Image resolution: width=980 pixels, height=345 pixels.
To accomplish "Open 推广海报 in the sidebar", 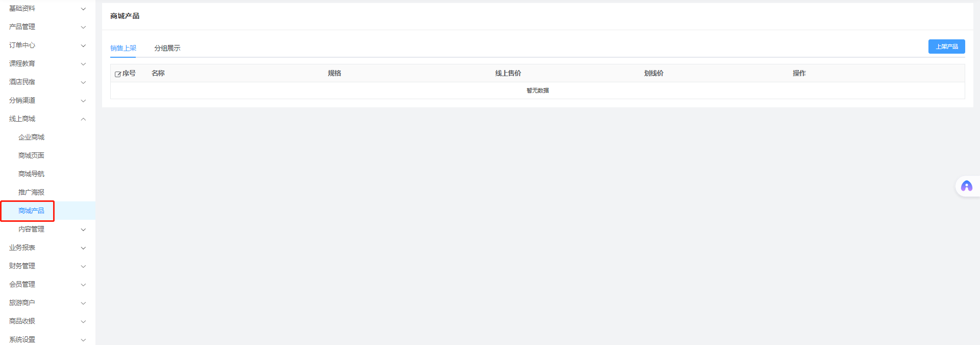I will (31, 192).
